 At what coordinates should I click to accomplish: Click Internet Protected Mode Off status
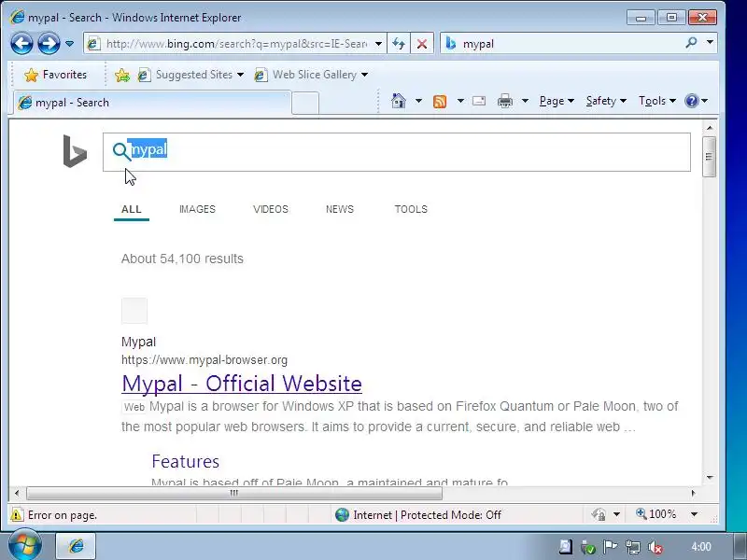(418, 515)
